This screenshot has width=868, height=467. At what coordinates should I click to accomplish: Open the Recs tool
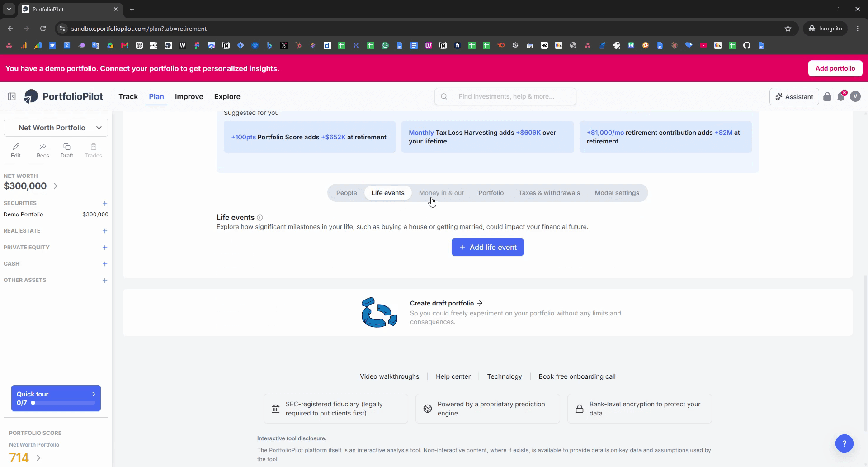(43, 151)
